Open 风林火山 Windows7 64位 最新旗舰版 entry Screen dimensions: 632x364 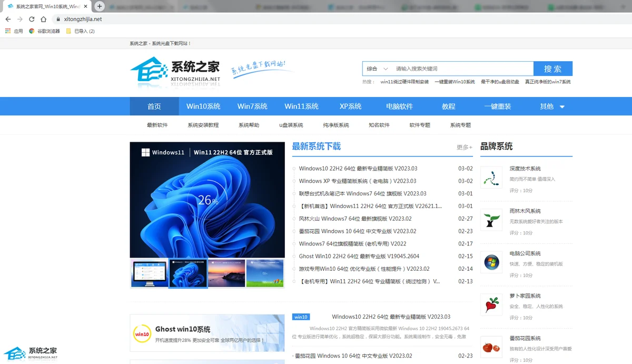tap(355, 219)
